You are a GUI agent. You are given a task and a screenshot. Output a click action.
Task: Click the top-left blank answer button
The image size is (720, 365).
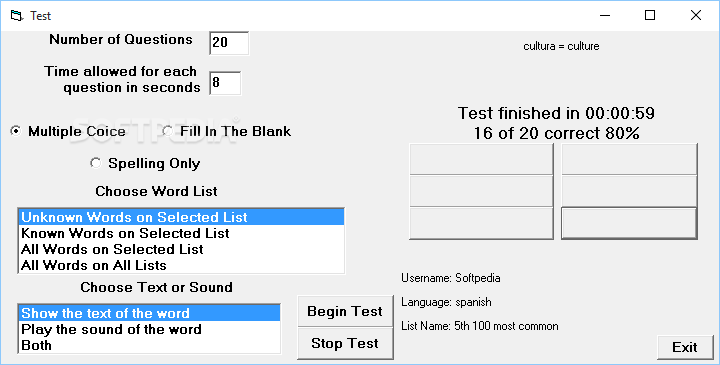481,159
